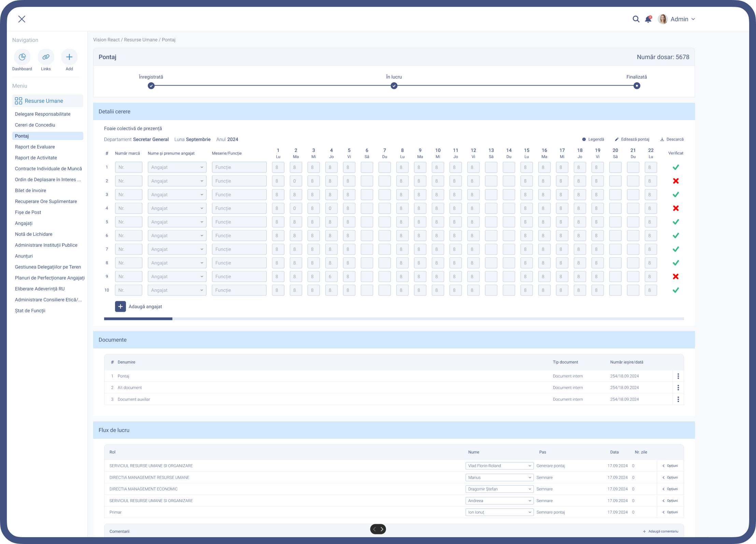Open the Links shortcut icon

tap(46, 57)
